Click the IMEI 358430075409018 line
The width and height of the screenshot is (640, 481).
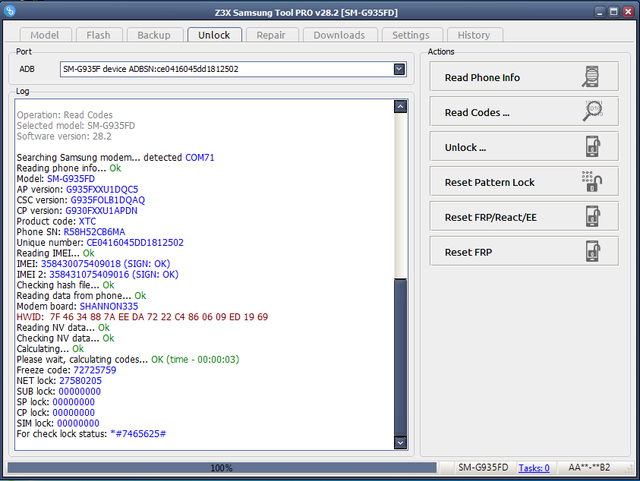coord(93,264)
